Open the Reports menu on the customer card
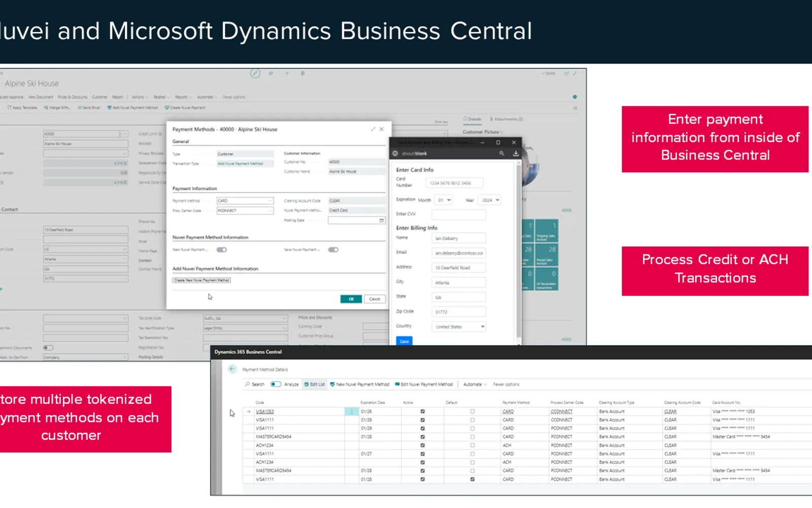 pos(183,97)
